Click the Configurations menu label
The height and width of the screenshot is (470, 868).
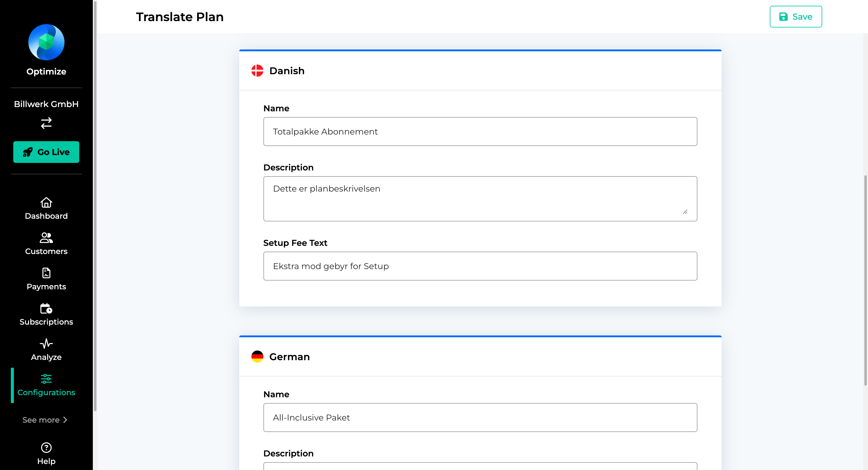click(46, 392)
